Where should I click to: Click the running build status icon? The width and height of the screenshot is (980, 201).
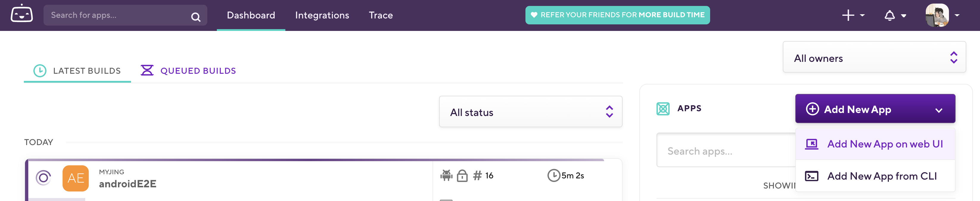[x=43, y=178]
